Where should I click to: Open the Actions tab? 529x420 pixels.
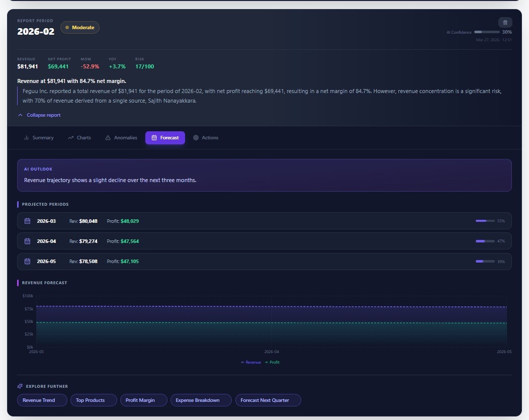(x=206, y=138)
